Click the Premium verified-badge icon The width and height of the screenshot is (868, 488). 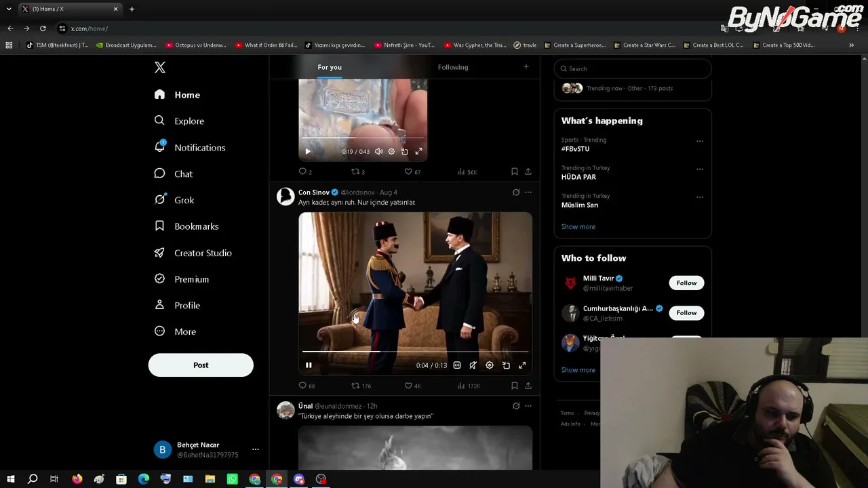pos(159,279)
